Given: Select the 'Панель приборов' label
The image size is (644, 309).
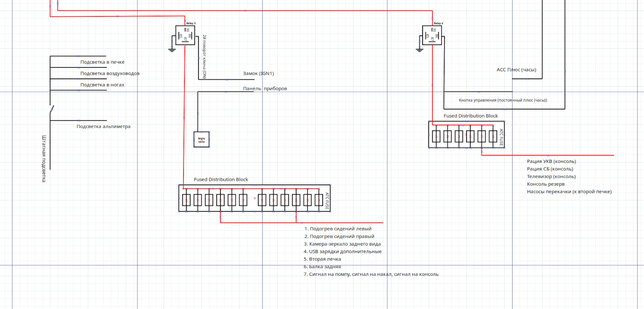Looking at the screenshot, I should [265, 89].
